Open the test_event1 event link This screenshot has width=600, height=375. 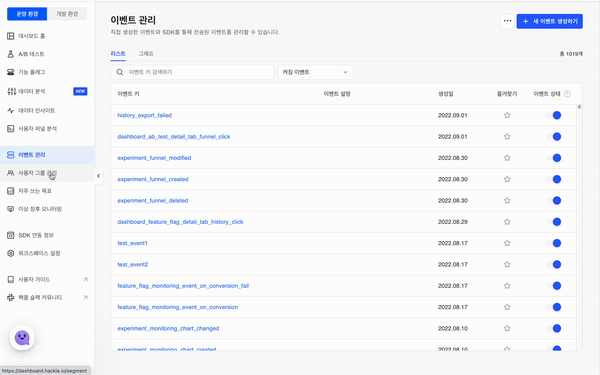132,243
